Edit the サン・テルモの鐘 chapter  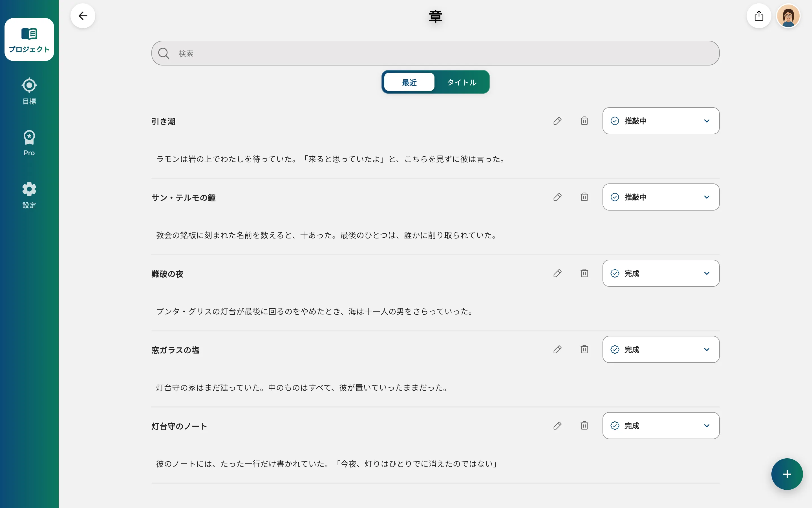tap(557, 197)
